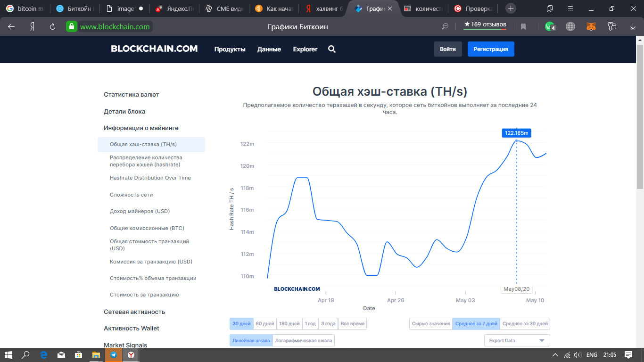Select the 1 год time range
The image size is (644, 362).
point(310,324)
